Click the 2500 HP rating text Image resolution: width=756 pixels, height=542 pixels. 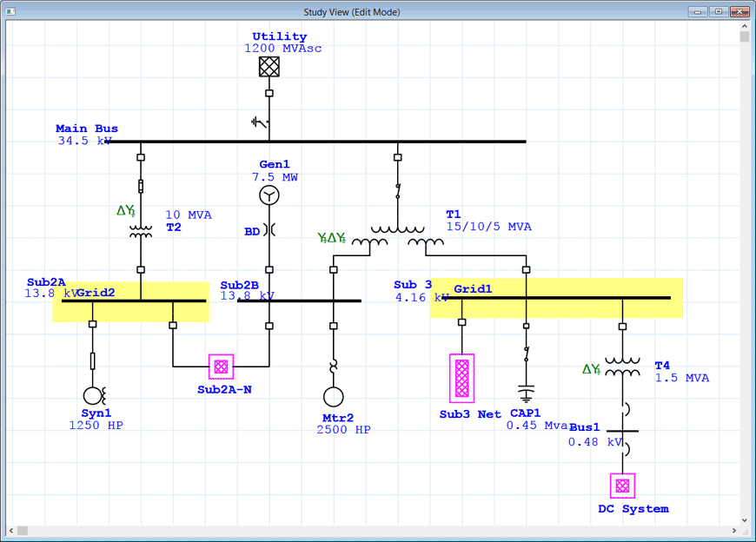tap(344, 430)
